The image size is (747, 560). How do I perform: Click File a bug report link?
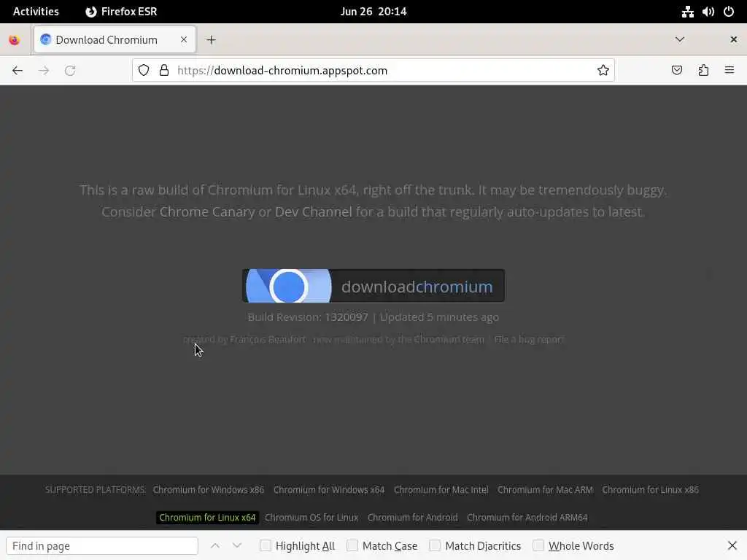coord(530,340)
